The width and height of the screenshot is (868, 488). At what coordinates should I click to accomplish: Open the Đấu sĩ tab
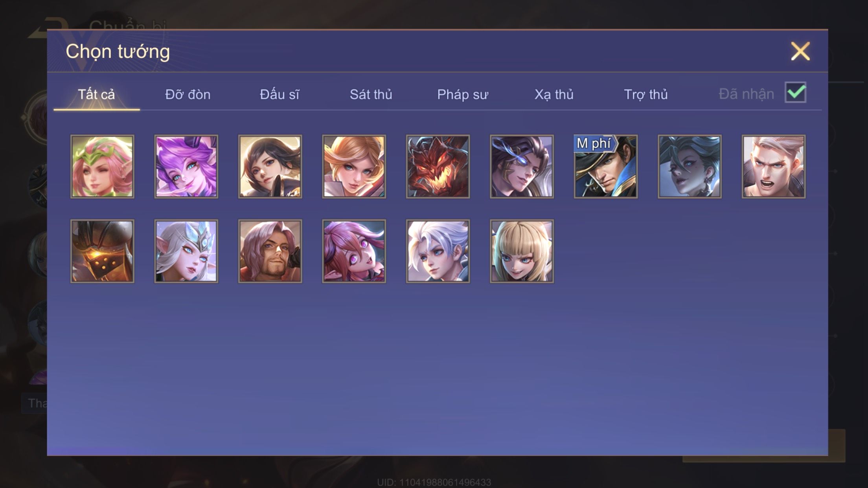pos(280,94)
